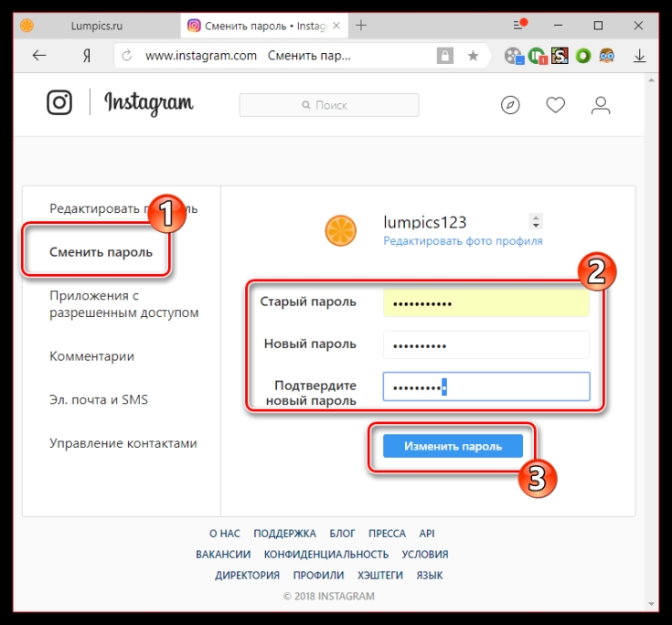672x625 pixels.
Task: Click the "Старый пароль" input field
Action: pyautogui.click(x=486, y=302)
